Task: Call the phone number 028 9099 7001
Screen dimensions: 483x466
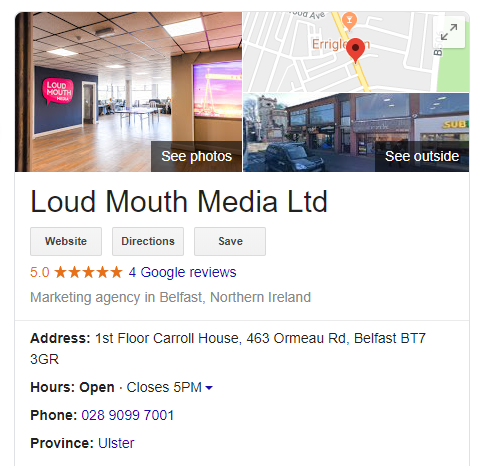Action: point(128,415)
